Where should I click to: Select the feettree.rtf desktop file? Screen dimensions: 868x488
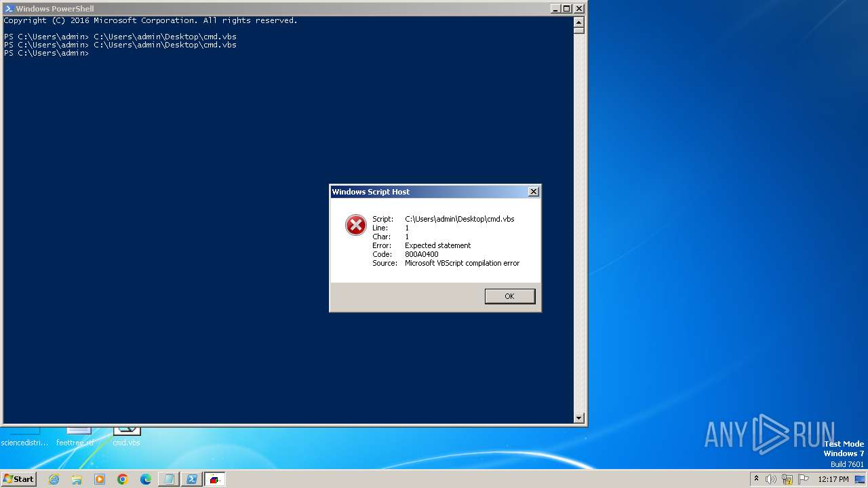75,436
